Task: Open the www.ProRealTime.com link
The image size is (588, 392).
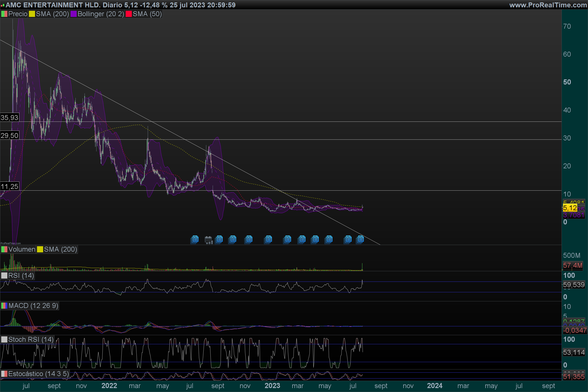Action: pyautogui.click(x=548, y=5)
